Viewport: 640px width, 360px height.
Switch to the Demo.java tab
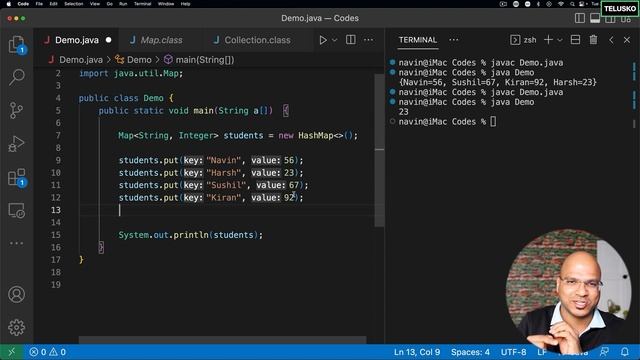77,40
